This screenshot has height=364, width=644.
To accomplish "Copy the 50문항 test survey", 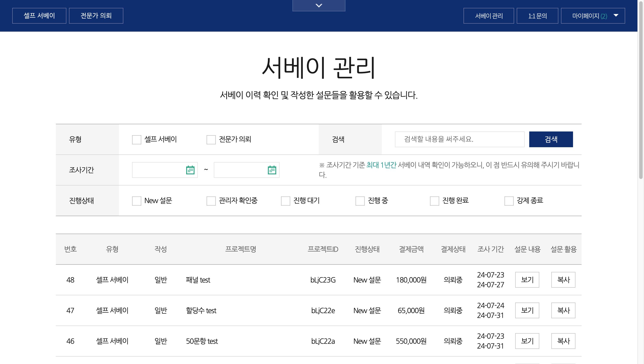I will click(563, 341).
